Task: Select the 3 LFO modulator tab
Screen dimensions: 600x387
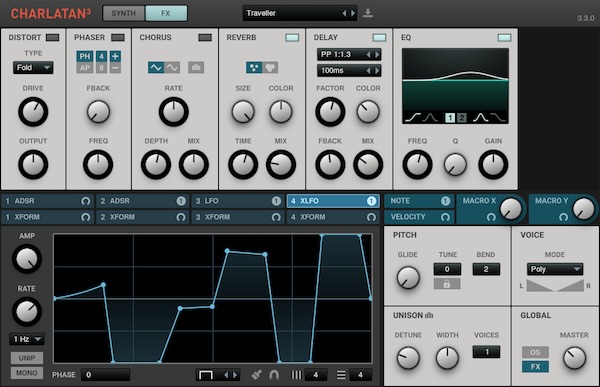Action: (238, 201)
